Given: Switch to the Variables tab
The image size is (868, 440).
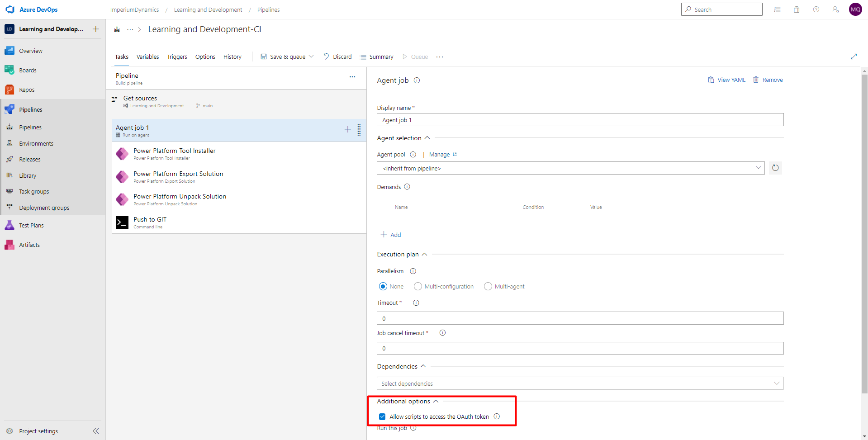Looking at the screenshot, I should 147,57.
